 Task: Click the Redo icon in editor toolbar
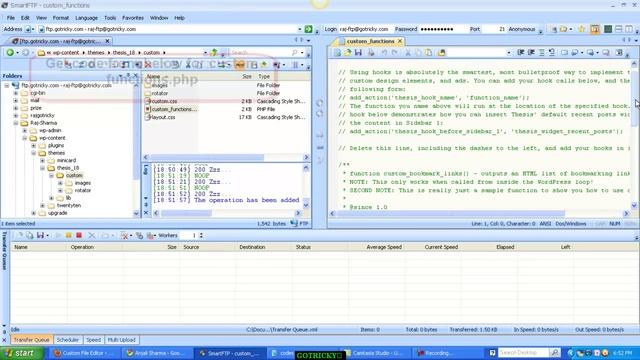click(394, 52)
